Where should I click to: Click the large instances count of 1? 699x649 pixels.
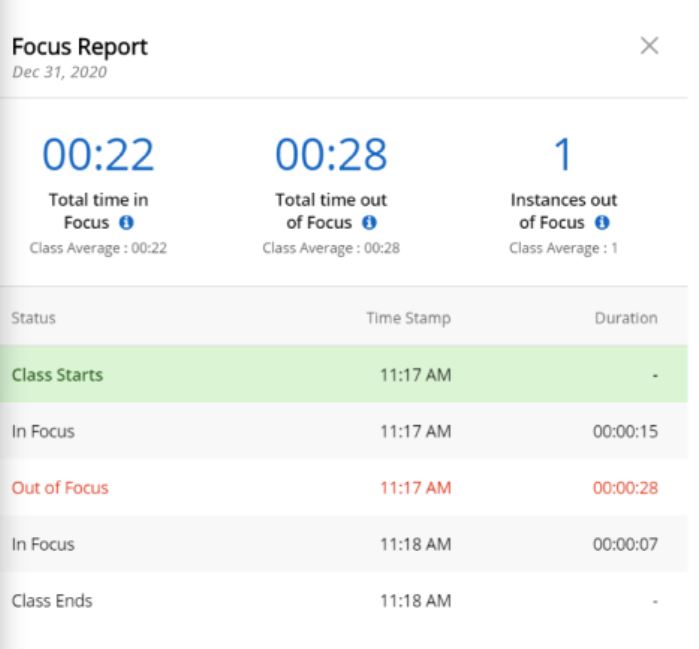coord(563,154)
